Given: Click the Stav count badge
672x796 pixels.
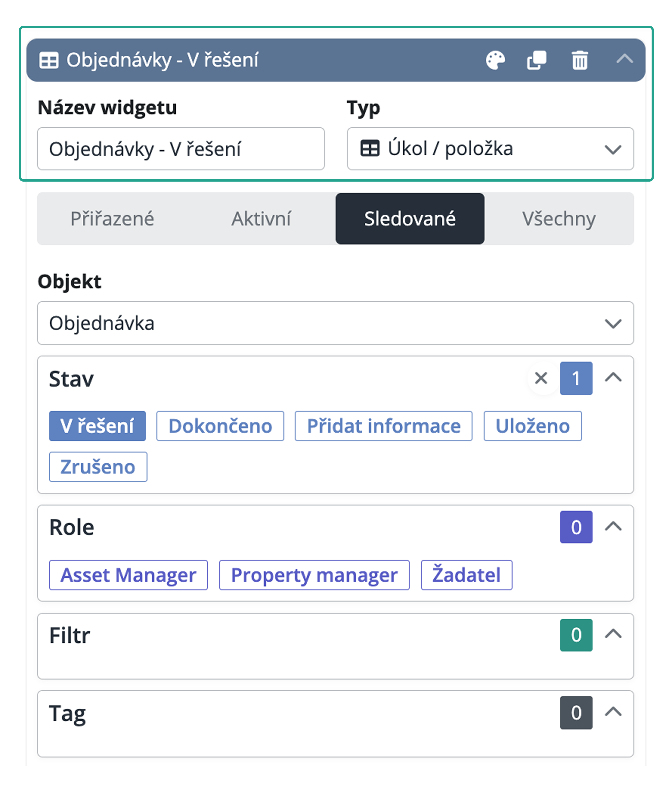Looking at the screenshot, I should pyautogui.click(x=576, y=378).
